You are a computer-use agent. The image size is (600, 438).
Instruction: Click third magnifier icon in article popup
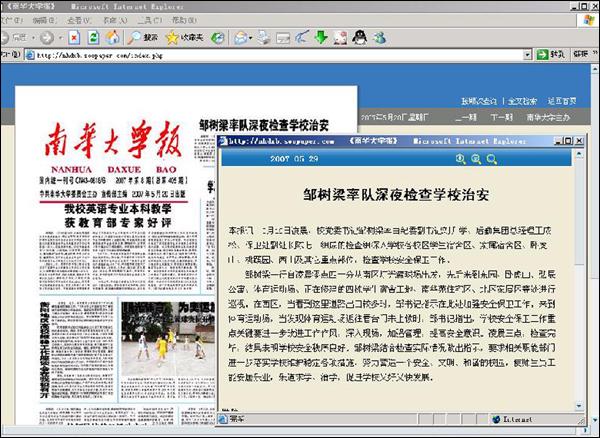click(492, 159)
